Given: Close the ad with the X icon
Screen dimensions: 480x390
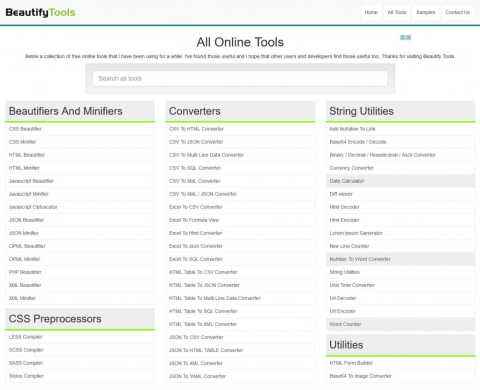Looking at the screenshot, I should [x=408, y=38].
